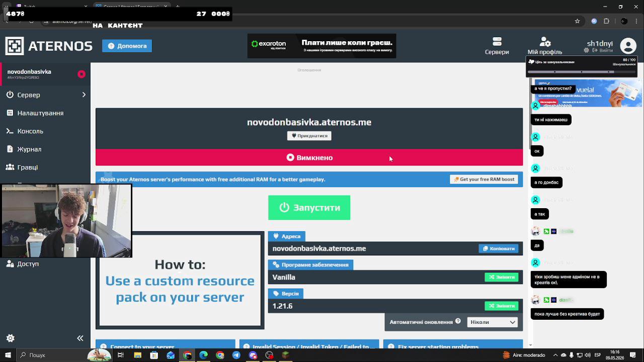Click the Адреса tab label
644x362 pixels.
point(287,236)
